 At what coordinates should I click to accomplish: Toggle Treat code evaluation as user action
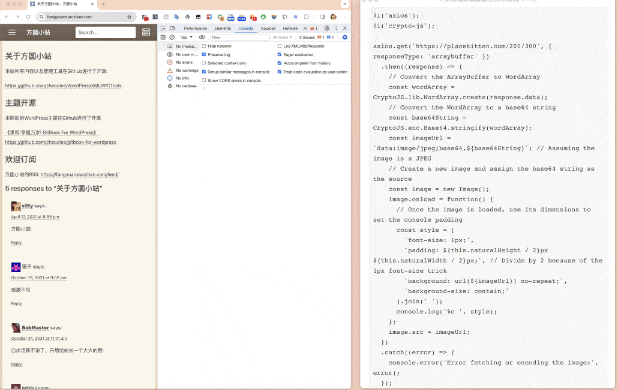pyautogui.click(x=279, y=72)
